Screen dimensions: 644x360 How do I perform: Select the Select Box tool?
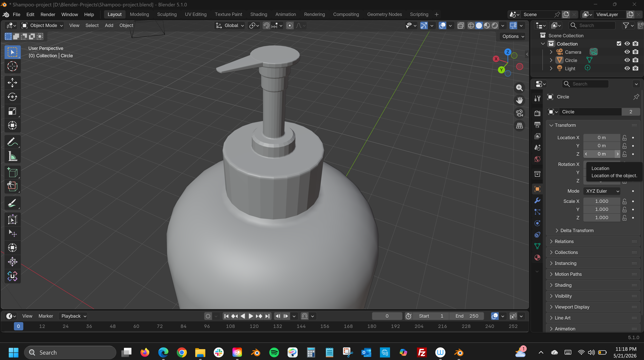click(x=12, y=52)
